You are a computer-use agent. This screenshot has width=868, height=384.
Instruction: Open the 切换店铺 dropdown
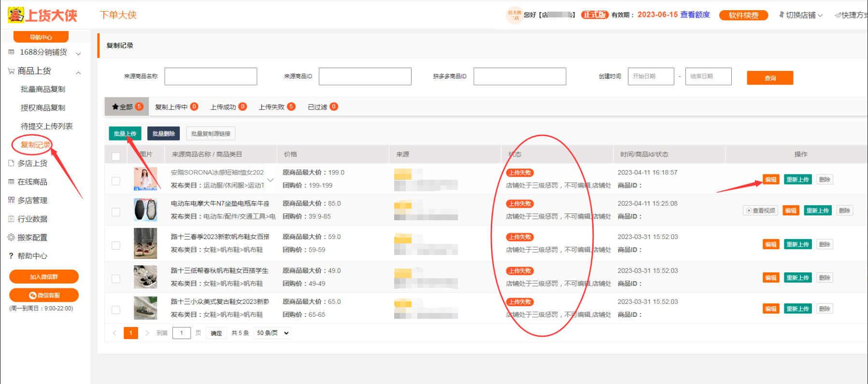click(800, 15)
